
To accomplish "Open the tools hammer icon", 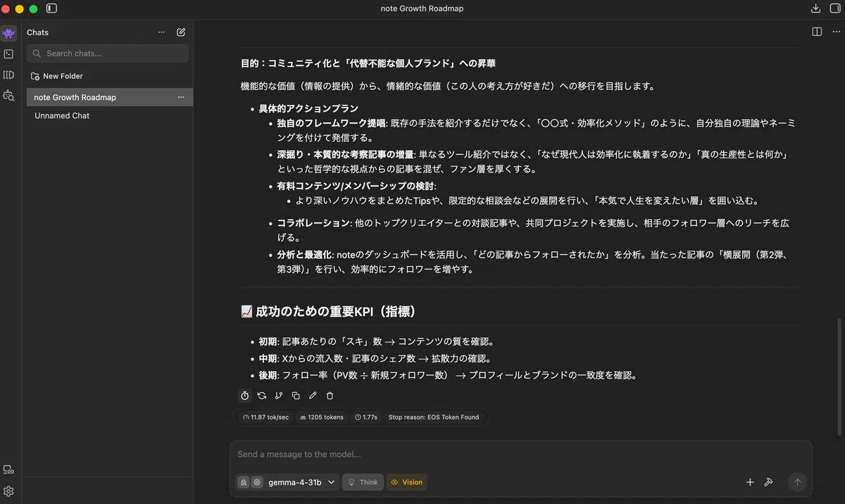I will 769,482.
